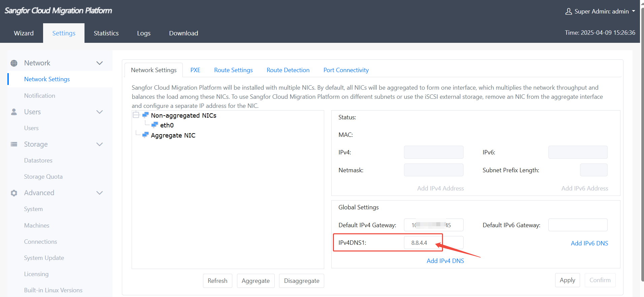
Task: Open the Wizard top menu
Action: click(x=24, y=33)
